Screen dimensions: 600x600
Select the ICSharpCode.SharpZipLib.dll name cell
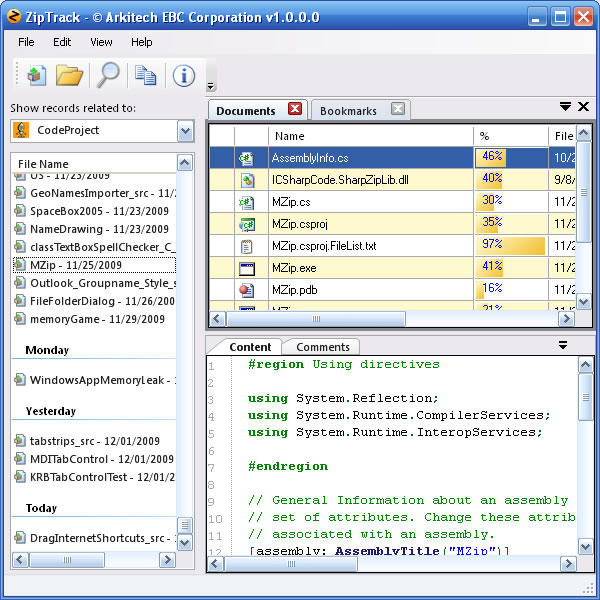(x=371, y=180)
